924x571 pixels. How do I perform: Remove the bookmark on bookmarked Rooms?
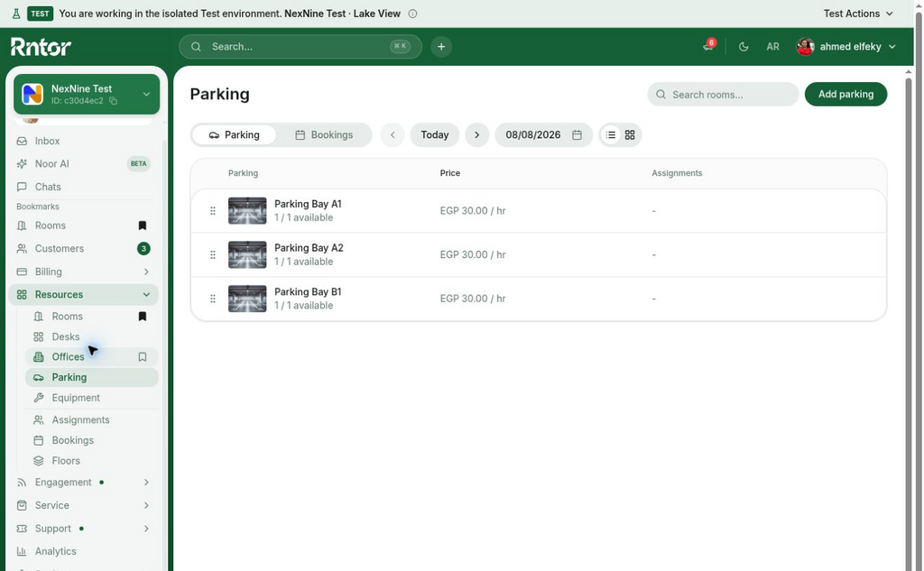(x=142, y=226)
